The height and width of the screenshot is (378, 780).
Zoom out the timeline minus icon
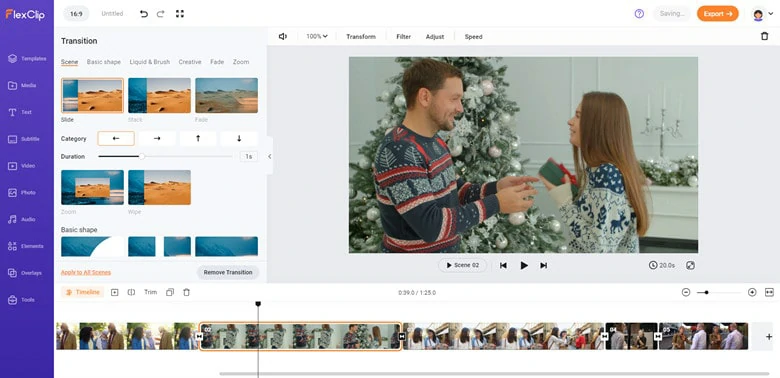pyautogui.click(x=686, y=292)
